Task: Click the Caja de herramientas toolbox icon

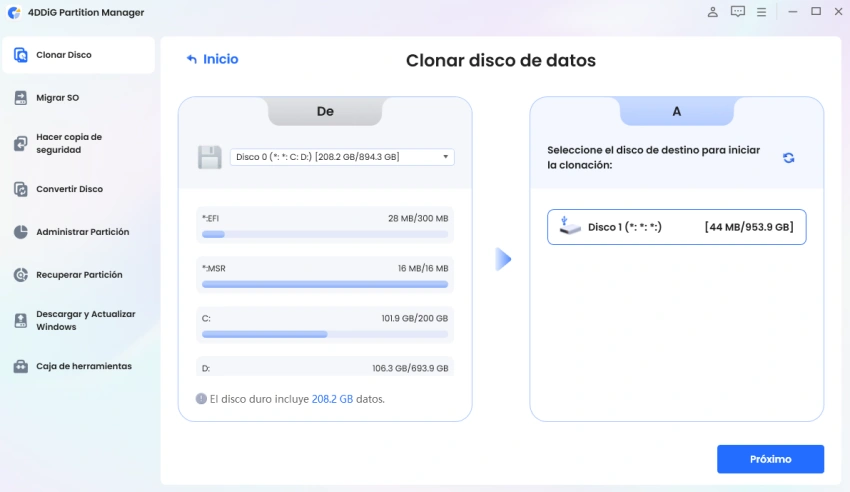Action: [x=21, y=366]
